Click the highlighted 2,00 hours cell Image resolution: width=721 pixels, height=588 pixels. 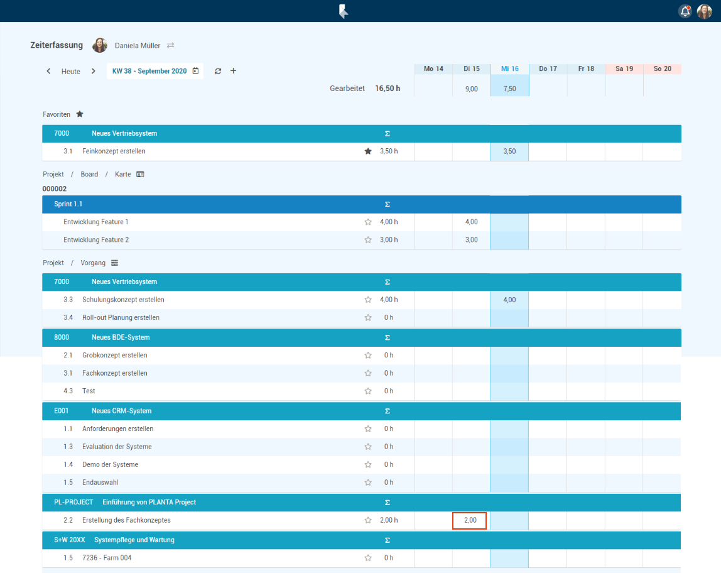470,520
